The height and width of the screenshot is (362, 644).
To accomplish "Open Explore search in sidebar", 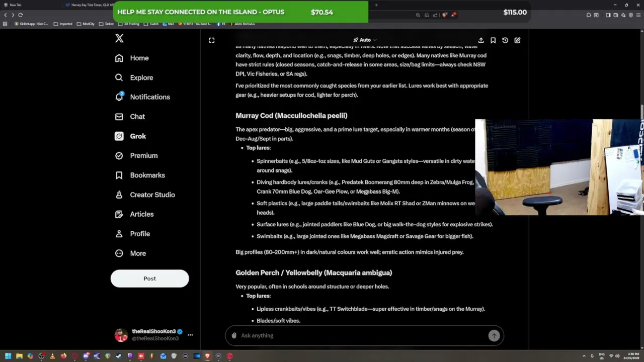I will click(134, 77).
